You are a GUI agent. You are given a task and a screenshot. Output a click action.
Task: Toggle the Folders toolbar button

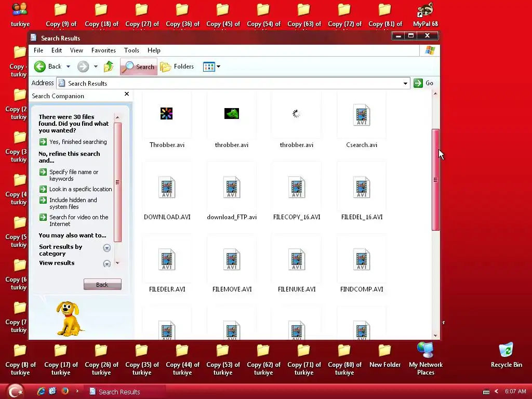177,66
